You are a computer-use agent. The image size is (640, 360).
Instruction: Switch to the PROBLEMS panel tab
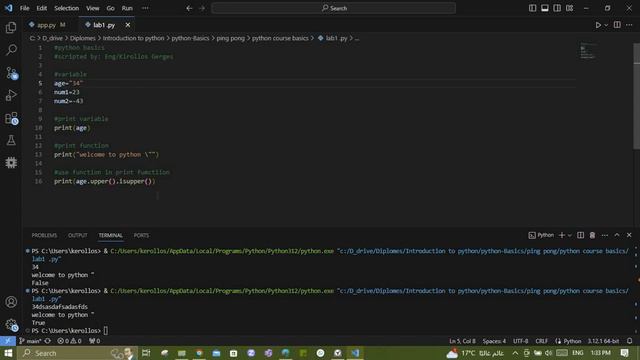(x=44, y=236)
